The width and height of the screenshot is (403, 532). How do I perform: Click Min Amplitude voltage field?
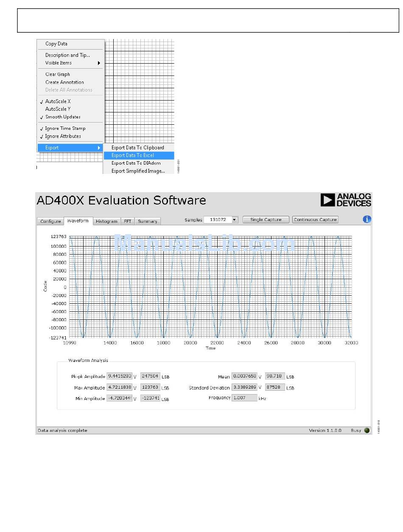pos(119,398)
